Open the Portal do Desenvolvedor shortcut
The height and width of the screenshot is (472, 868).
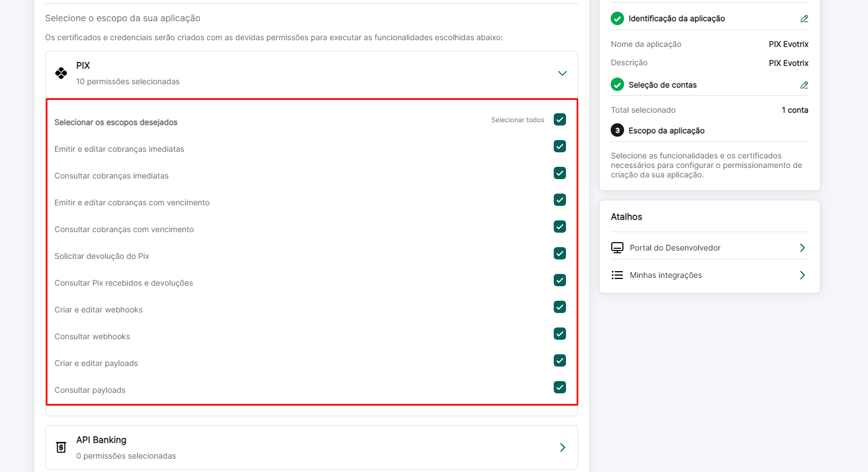[675, 248]
